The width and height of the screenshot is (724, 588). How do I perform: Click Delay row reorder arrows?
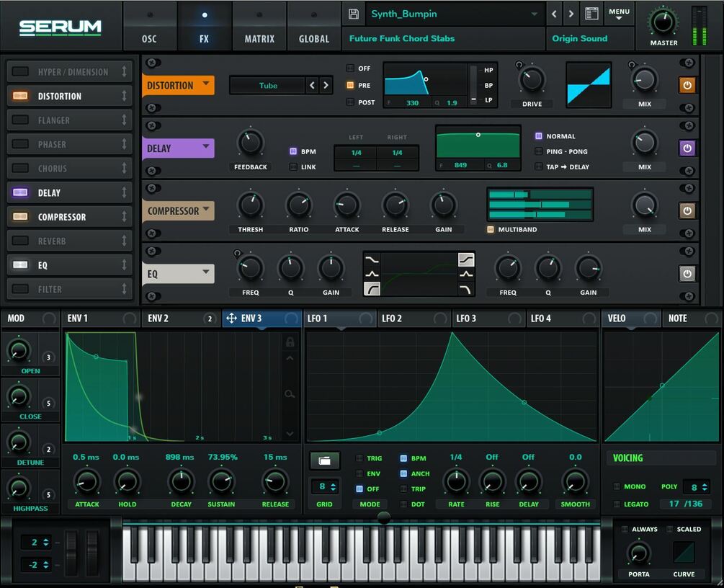point(124,192)
